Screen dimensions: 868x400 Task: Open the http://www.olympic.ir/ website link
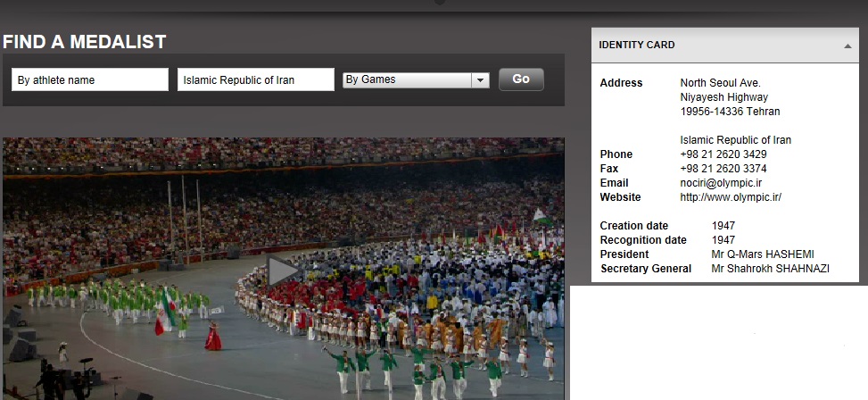(x=730, y=197)
